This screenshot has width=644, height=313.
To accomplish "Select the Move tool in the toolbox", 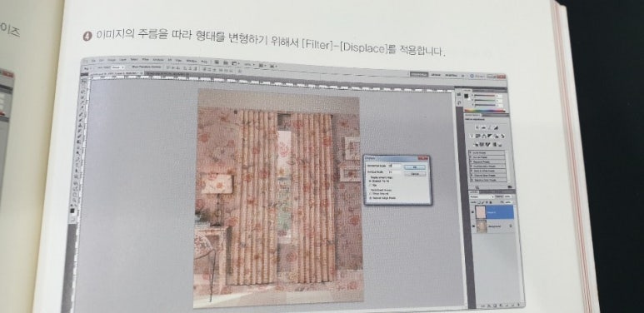I will point(84,82).
